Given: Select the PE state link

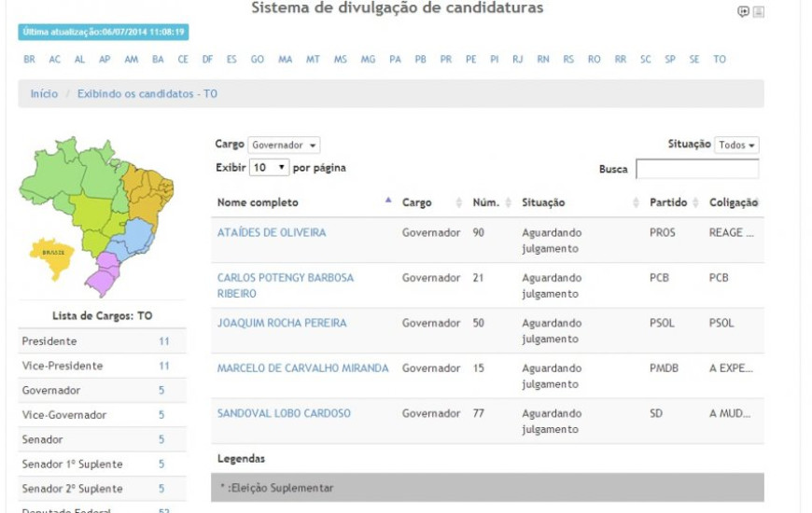Looking at the screenshot, I should (470, 59).
